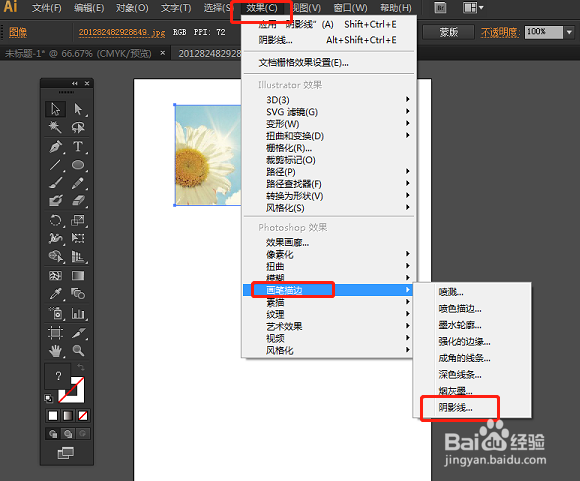Select the Type tool

click(x=78, y=147)
